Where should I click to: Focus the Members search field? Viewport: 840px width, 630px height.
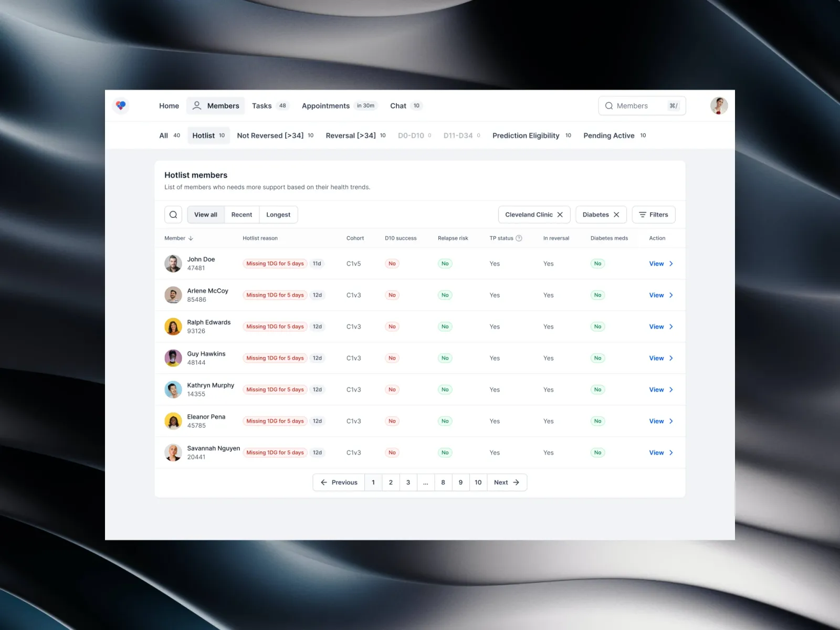(x=642, y=106)
